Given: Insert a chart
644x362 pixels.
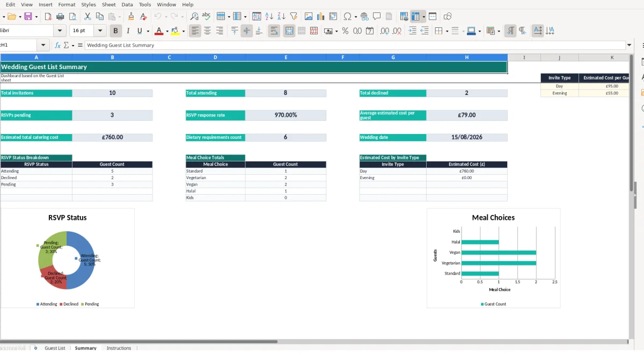Looking at the screenshot, I should (321, 17).
